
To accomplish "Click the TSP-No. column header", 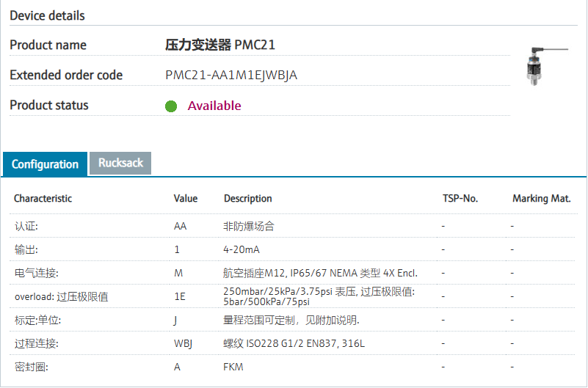I will click(460, 199).
